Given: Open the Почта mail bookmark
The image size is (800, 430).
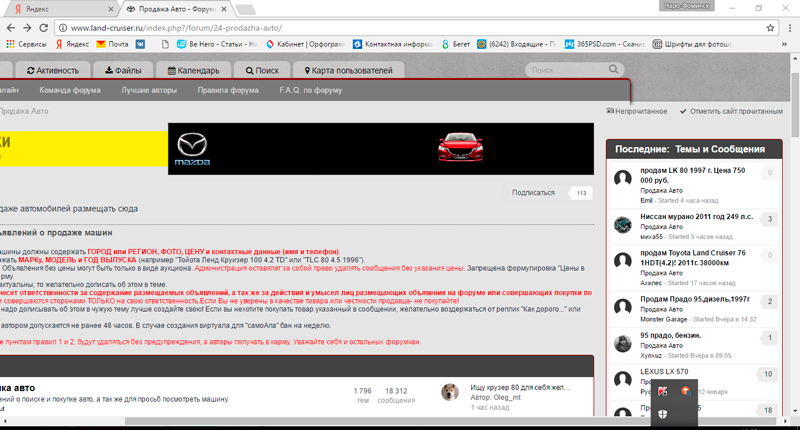Looking at the screenshot, I should (112, 44).
